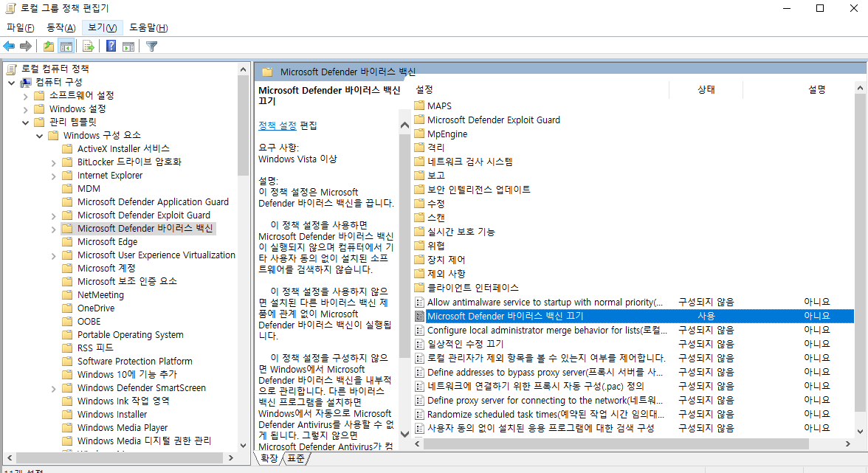
Task: Open the 네트워크 검사 시스템 folder
Action: point(469,162)
